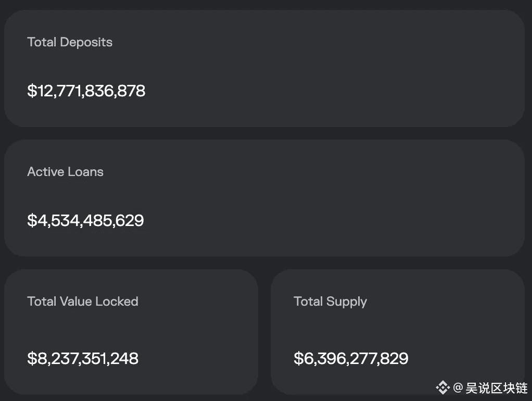This screenshot has width=532, height=401.
Task: Click the Binance logo in the watermark
Action: [442, 387]
